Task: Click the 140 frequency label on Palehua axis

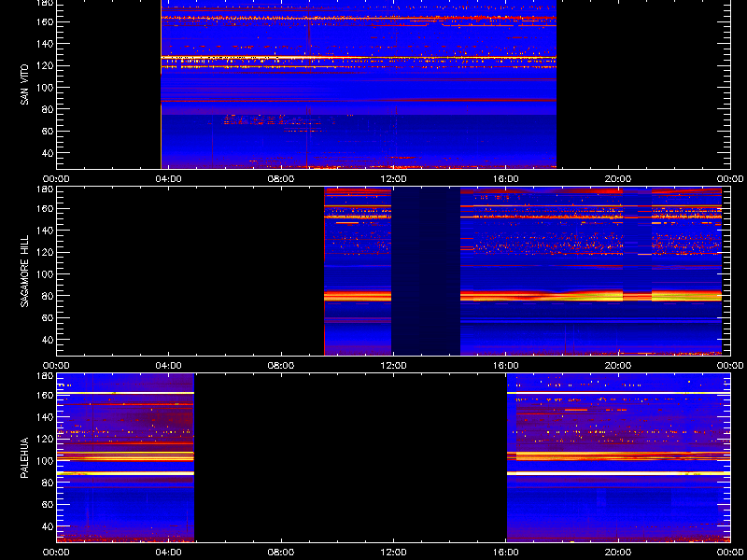Action: point(45,417)
